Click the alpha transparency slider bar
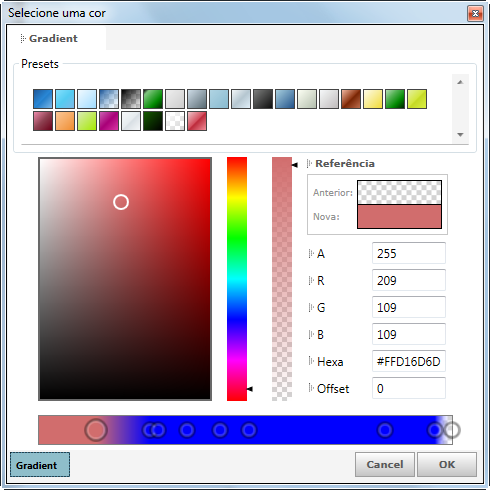 pyautogui.click(x=282, y=279)
